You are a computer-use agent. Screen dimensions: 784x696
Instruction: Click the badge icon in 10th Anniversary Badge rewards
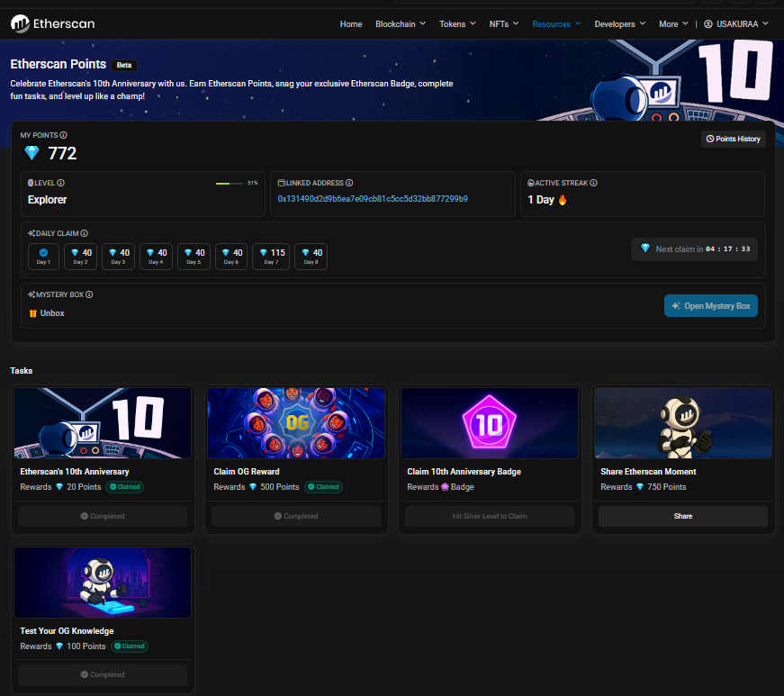click(445, 487)
